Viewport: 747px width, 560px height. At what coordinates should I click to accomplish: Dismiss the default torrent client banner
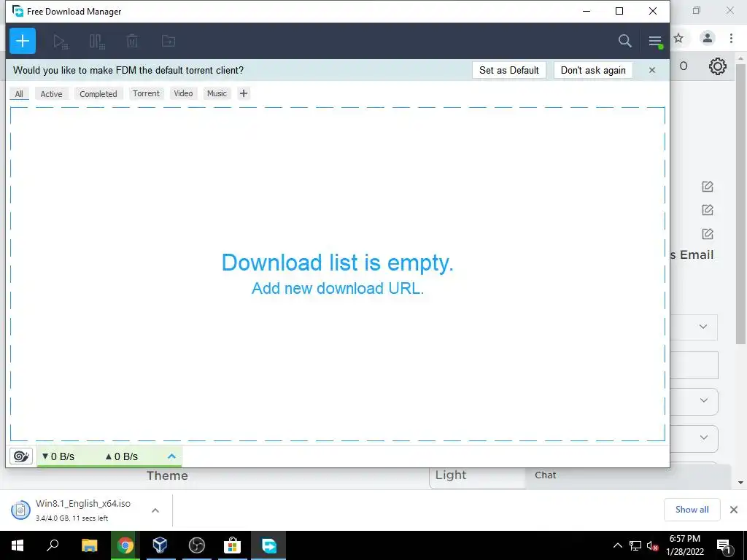tap(652, 70)
